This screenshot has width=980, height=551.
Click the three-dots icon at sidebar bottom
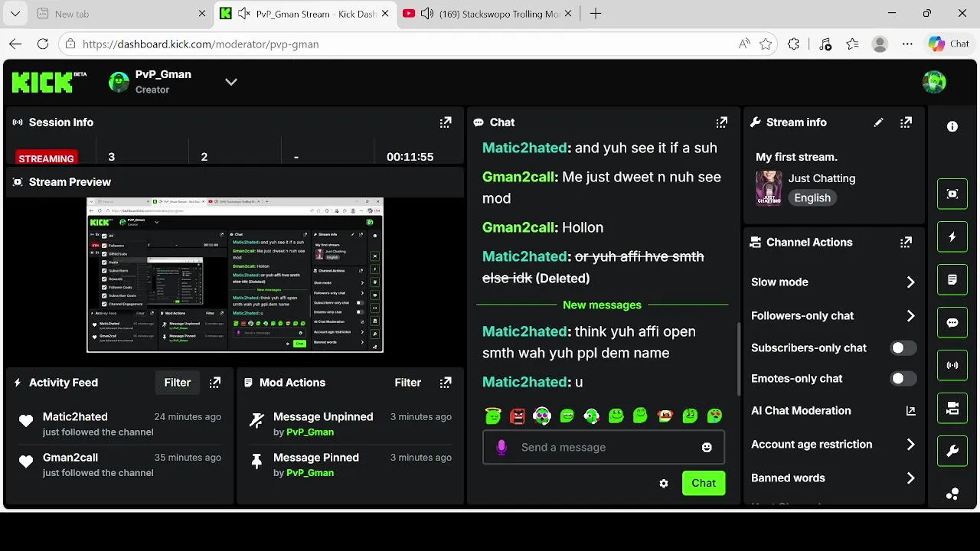(x=952, y=494)
